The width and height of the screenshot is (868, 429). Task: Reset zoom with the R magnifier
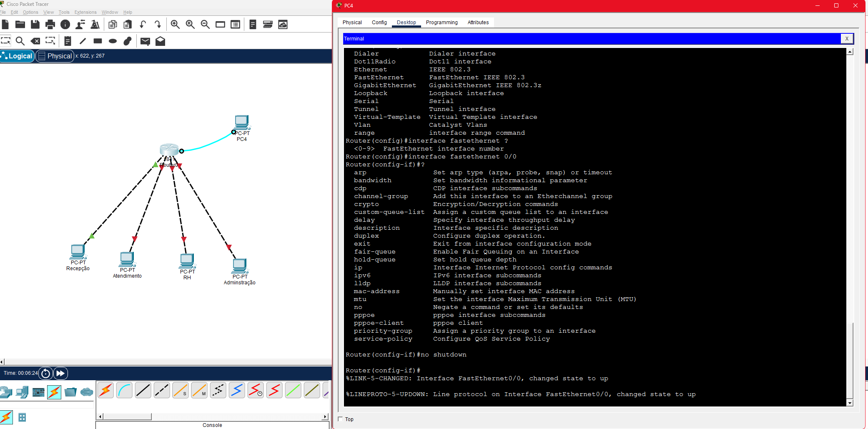click(x=190, y=25)
